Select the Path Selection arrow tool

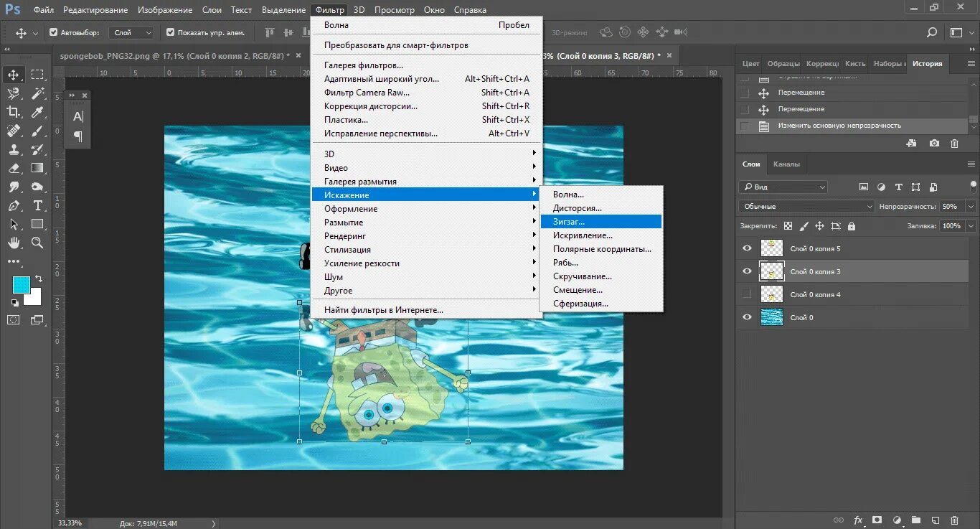(x=14, y=224)
